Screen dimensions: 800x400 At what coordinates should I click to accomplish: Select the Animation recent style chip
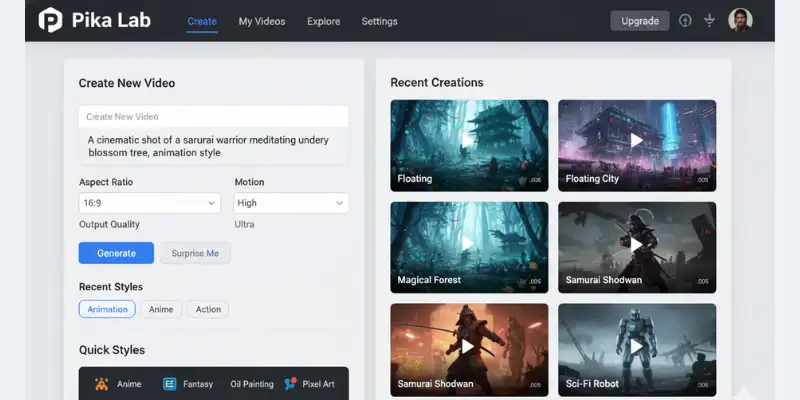click(107, 309)
